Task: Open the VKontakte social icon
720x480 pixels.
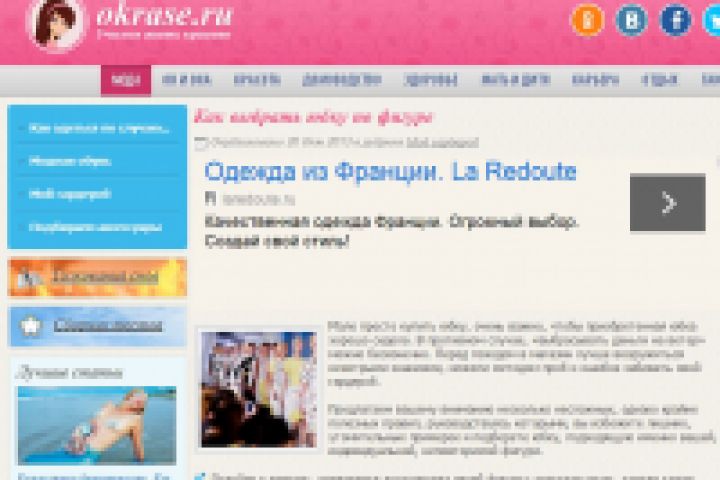Action: 631,20
